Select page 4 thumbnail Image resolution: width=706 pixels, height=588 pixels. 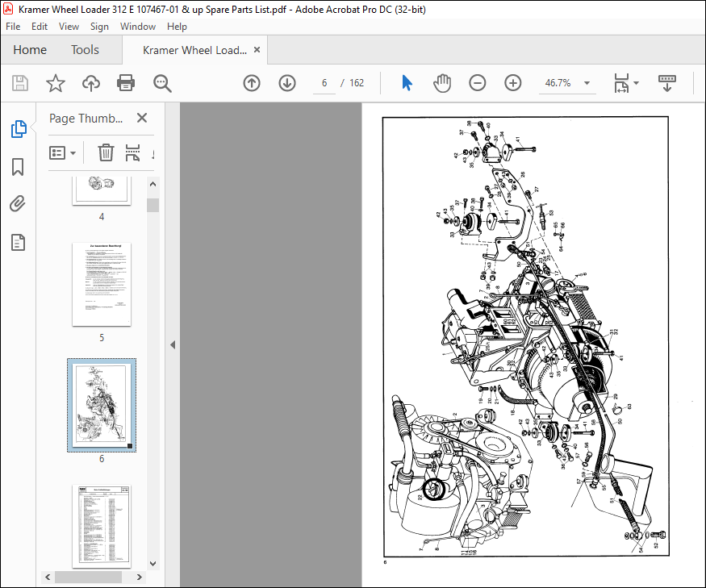pos(102,191)
